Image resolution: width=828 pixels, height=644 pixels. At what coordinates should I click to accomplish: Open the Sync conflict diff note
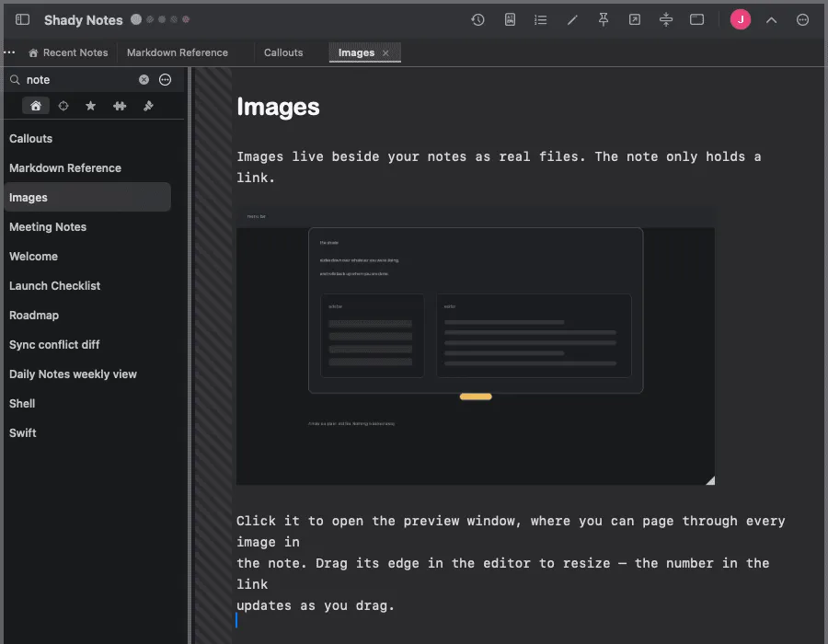click(x=87, y=345)
